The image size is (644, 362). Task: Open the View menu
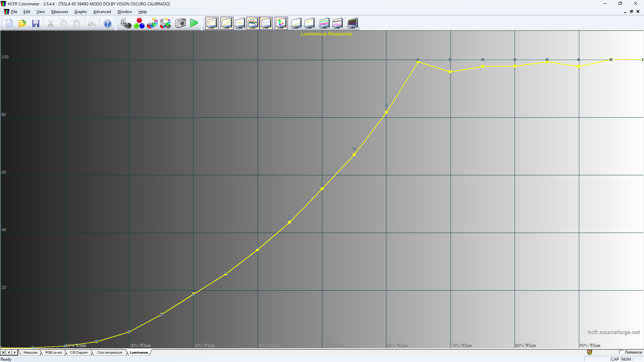[x=41, y=12]
